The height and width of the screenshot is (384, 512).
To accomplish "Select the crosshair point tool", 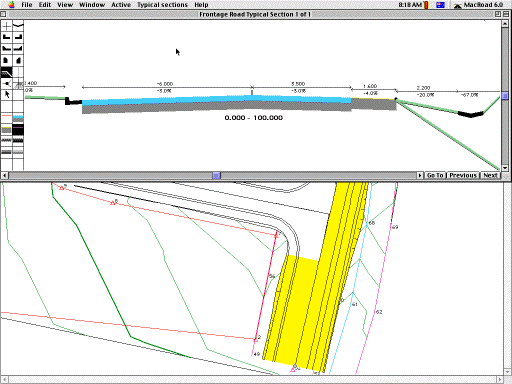I will tap(6, 26).
